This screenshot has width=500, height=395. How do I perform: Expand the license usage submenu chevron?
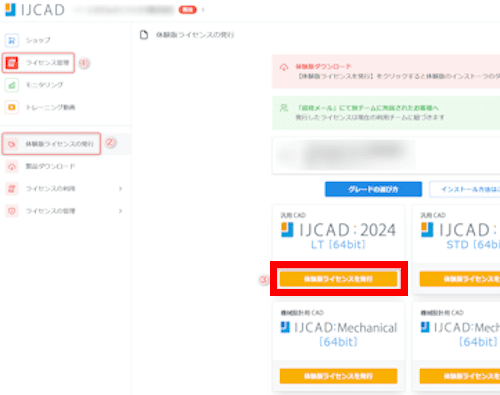120,189
